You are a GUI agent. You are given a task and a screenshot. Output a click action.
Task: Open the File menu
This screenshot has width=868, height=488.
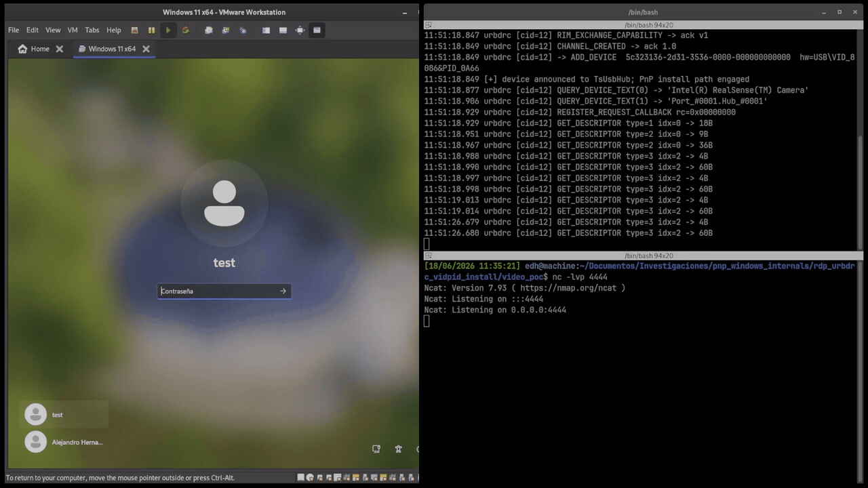[14, 30]
